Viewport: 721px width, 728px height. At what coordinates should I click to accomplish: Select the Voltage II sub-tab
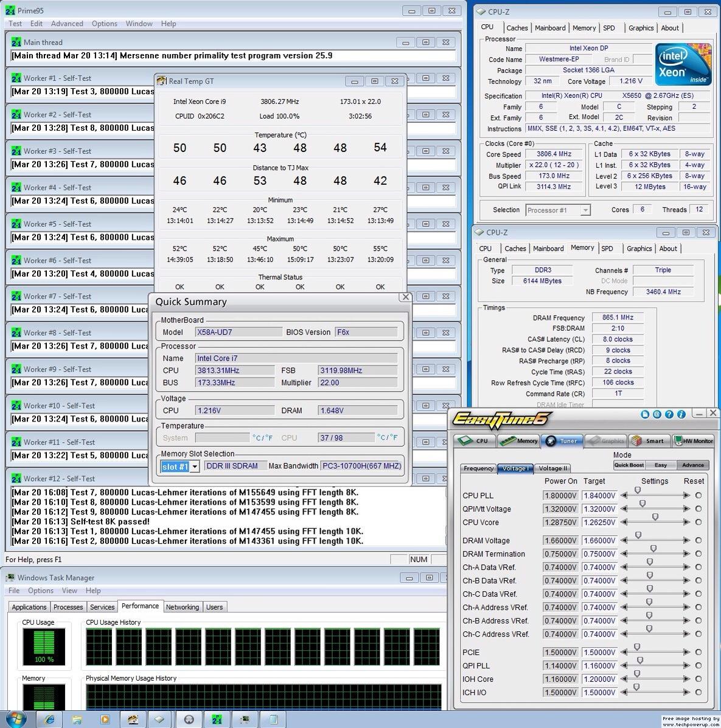pos(552,468)
